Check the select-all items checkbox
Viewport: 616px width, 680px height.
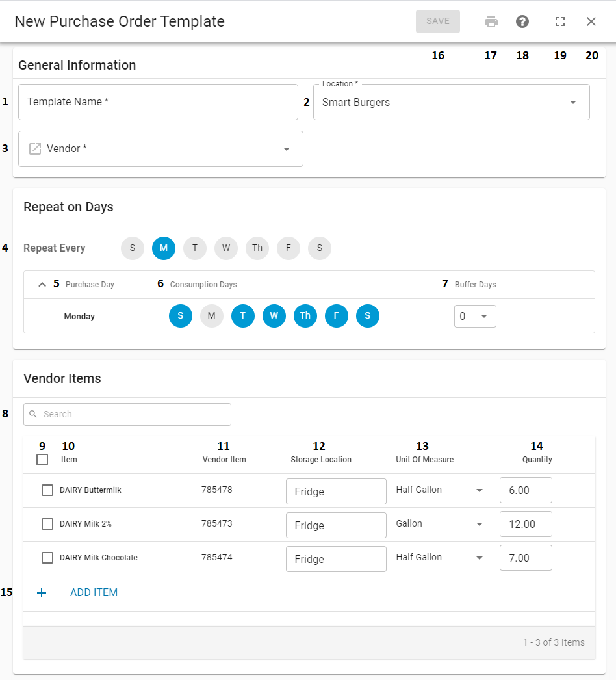pos(42,460)
